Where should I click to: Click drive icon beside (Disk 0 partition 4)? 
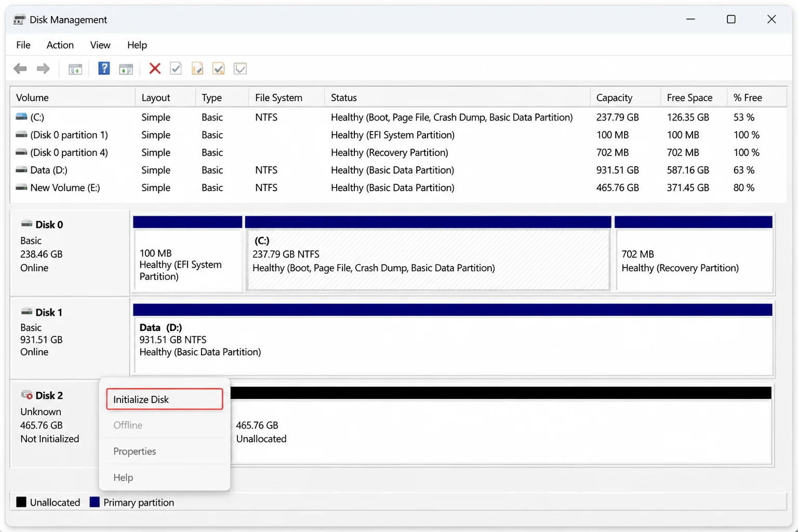tap(21, 152)
